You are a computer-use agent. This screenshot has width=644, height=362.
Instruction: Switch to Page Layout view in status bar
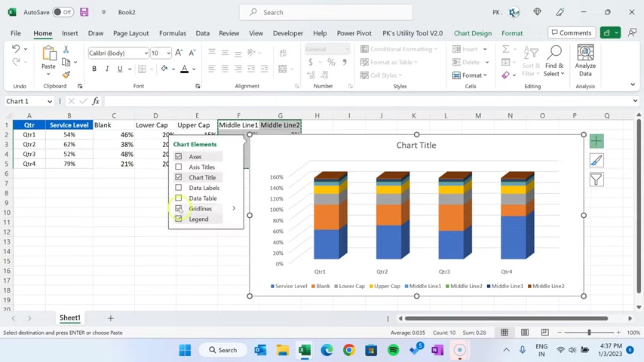point(525,333)
